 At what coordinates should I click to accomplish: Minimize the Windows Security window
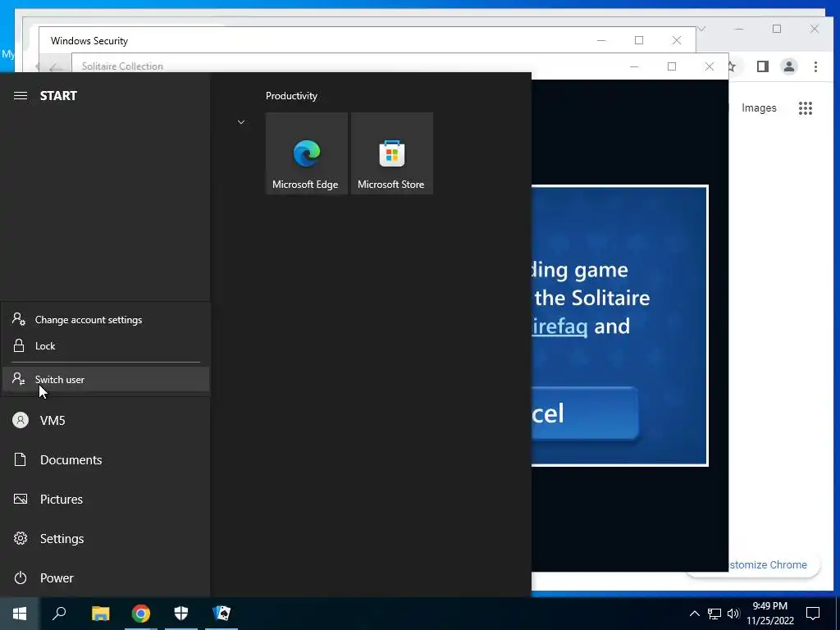pyautogui.click(x=601, y=40)
